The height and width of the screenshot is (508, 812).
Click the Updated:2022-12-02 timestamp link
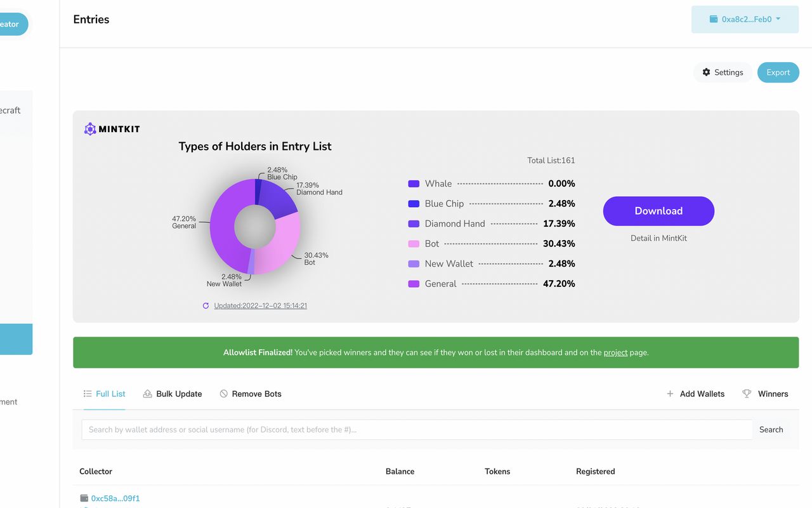coord(260,306)
